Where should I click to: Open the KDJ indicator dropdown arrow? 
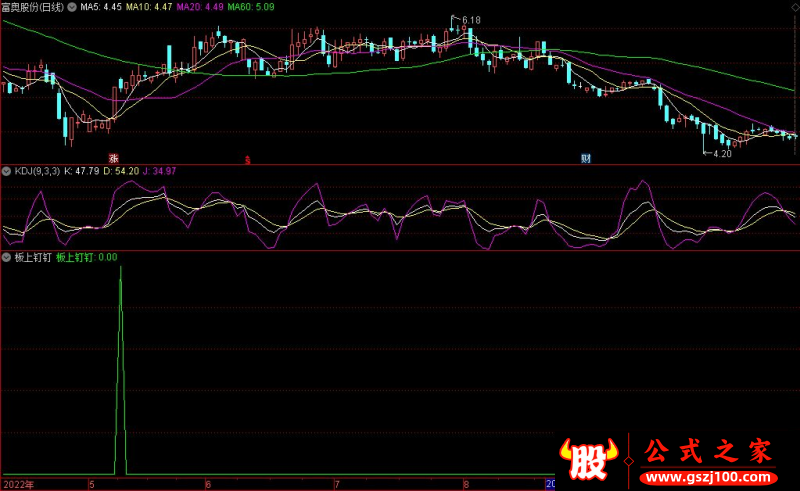7,171
